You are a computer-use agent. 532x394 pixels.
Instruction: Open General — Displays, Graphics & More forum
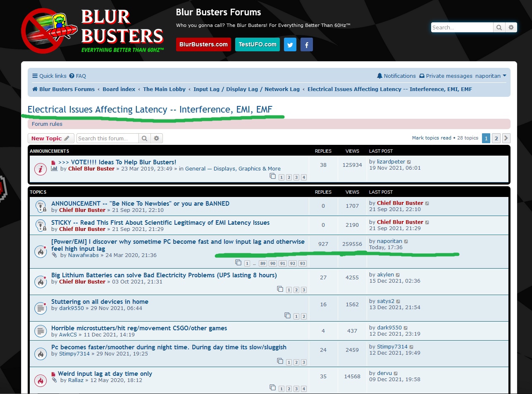pos(233,168)
